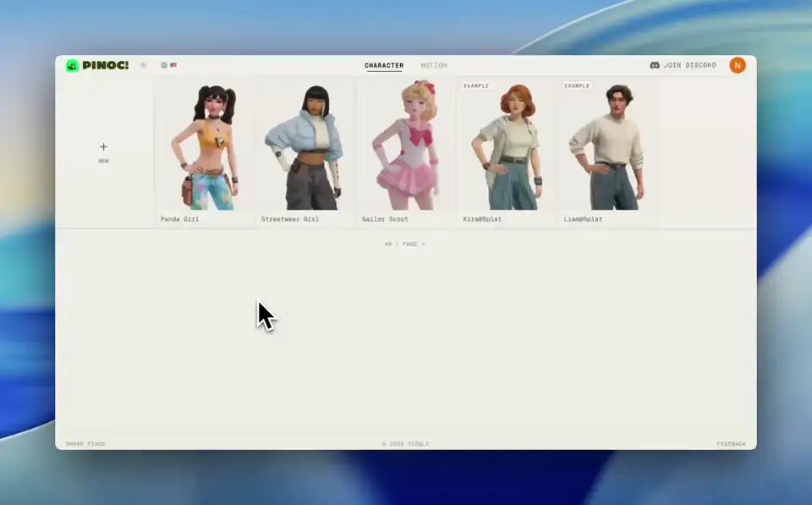Open the orange N user avatar
812x505 pixels.
[738, 65]
